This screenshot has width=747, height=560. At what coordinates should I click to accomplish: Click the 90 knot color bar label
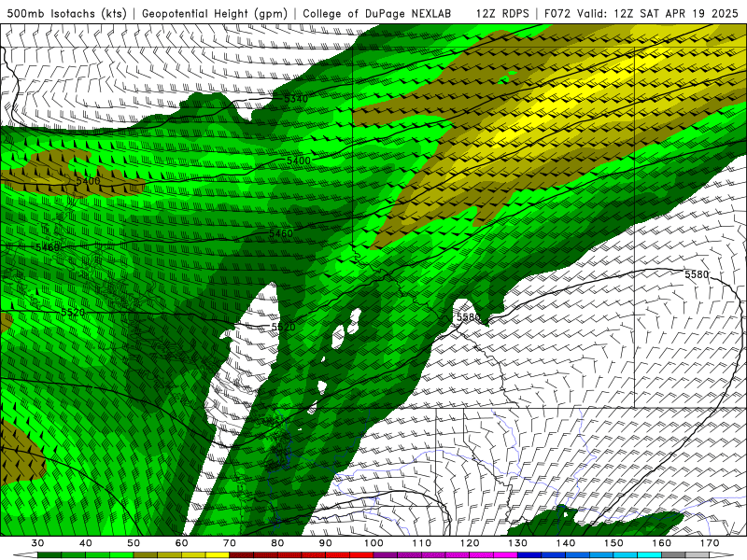click(326, 543)
